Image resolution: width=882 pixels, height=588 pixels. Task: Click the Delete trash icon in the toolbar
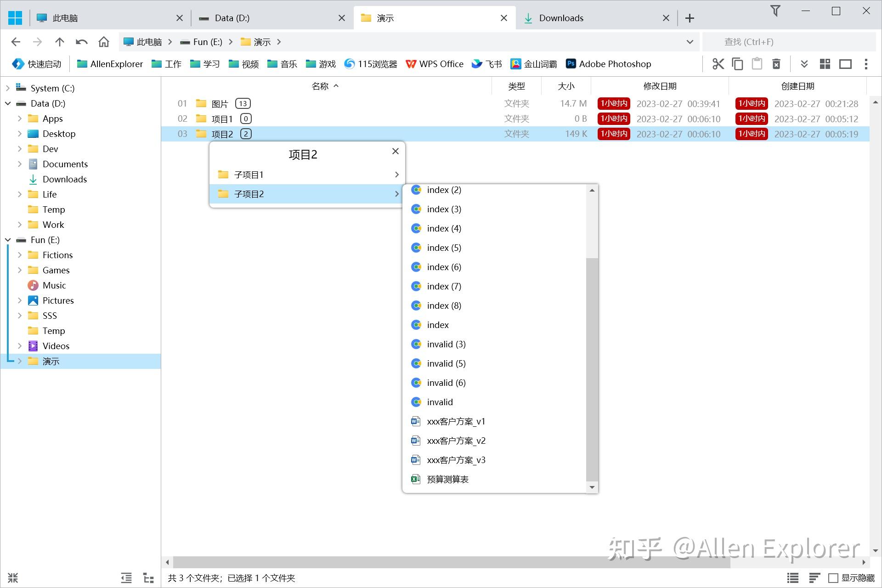[x=776, y=64]
